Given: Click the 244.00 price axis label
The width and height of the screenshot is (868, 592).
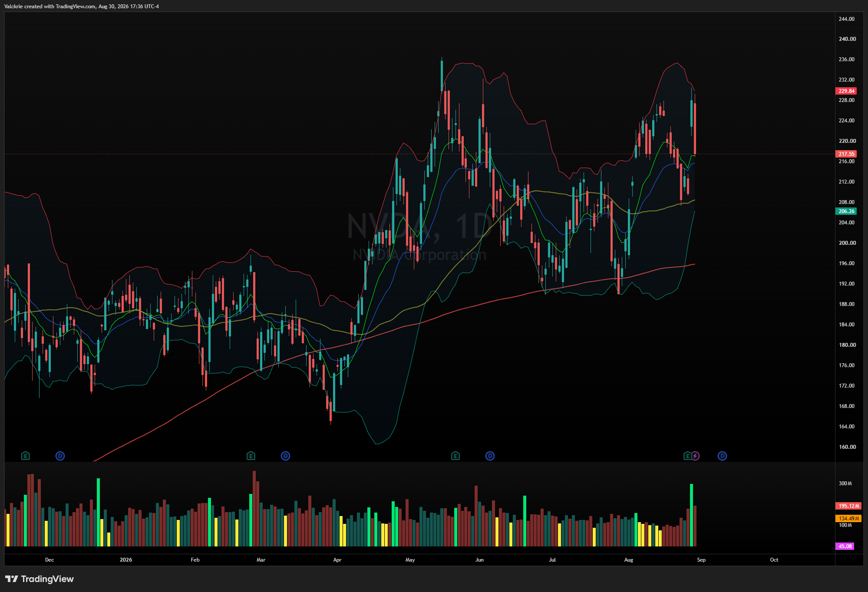Looking at the screenshot, I should (x=846, y=19).
